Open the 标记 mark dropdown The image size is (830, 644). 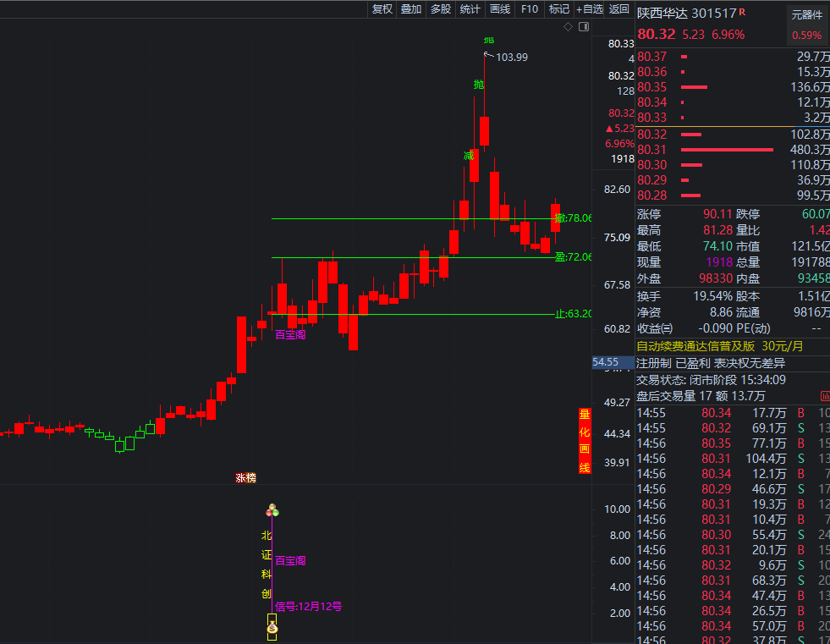click(x=558, y=9)
